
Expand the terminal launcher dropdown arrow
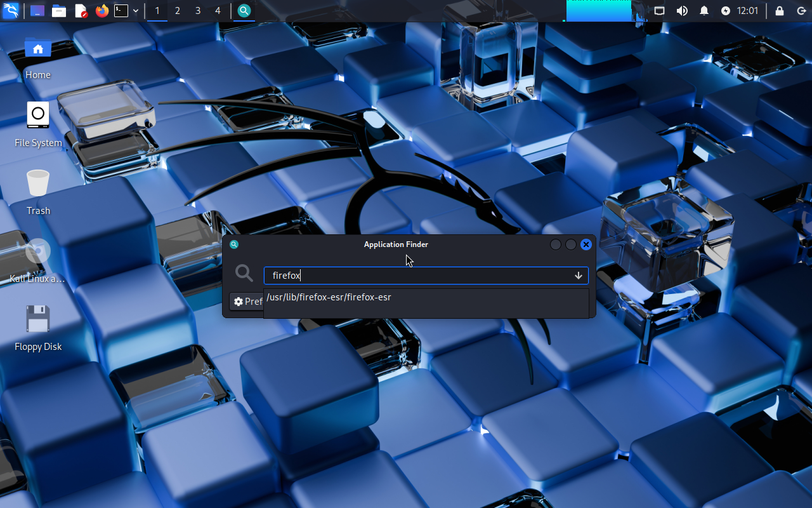tap(136, 11)
